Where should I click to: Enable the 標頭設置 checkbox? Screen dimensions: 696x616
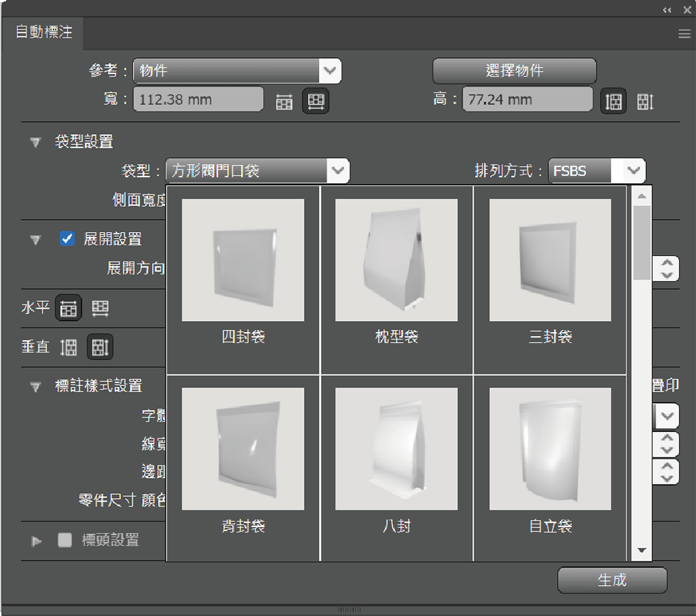click(65, 539)
